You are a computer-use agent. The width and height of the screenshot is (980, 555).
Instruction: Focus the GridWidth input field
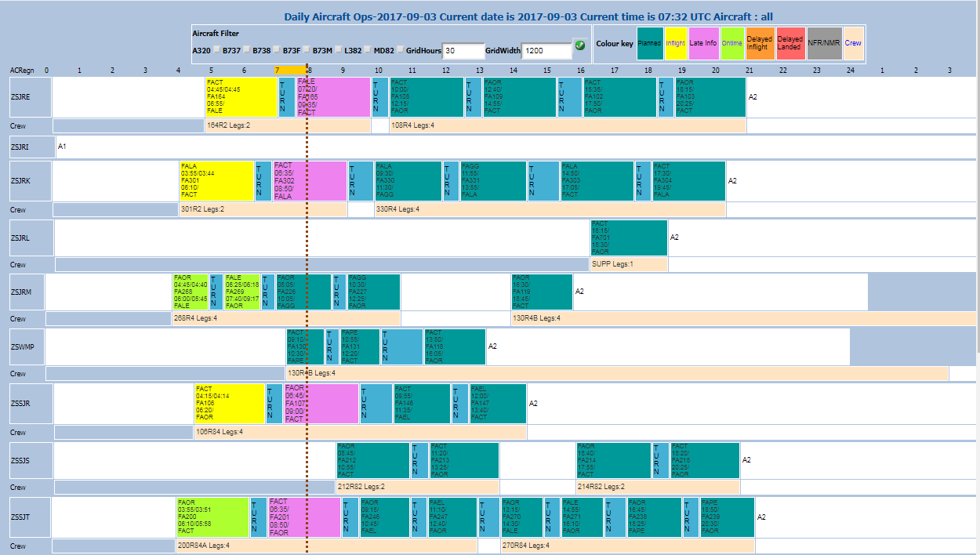click(x=546, y=51)
